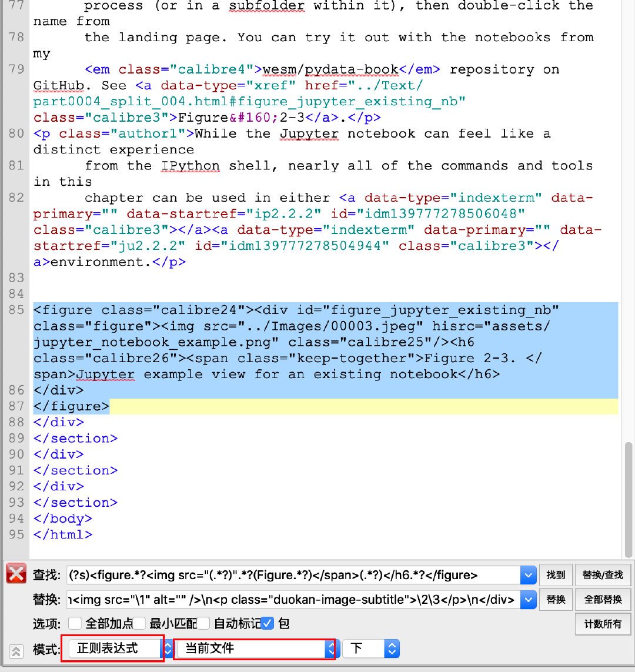
Task: Click the </figure> tag on line 87
Action: [x=72, y=406]
